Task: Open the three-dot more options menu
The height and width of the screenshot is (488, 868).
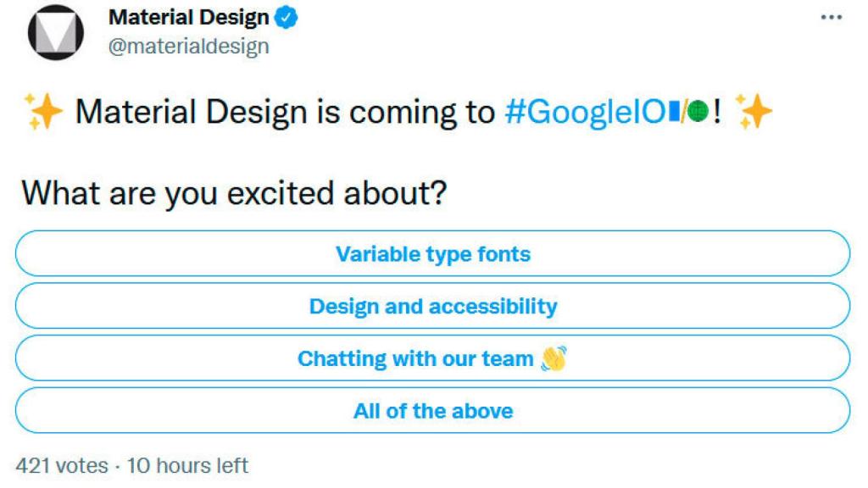Action: [831, 18]
